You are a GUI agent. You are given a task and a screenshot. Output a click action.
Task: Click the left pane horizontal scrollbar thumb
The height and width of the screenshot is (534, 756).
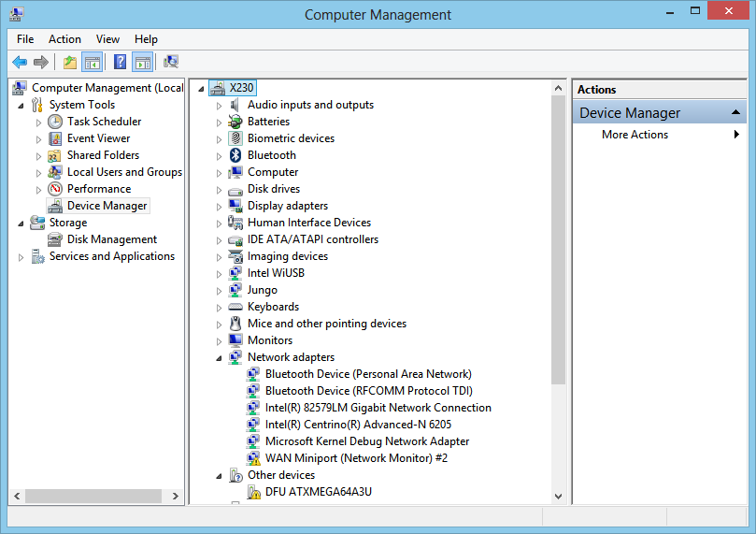[93, 496]
